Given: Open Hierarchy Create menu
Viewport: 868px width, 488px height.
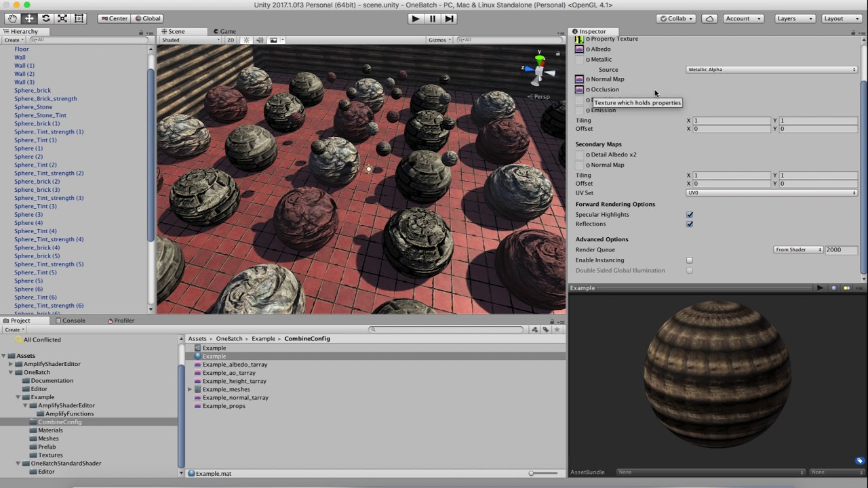Looking at the screenshot, I should coord(14,40).
